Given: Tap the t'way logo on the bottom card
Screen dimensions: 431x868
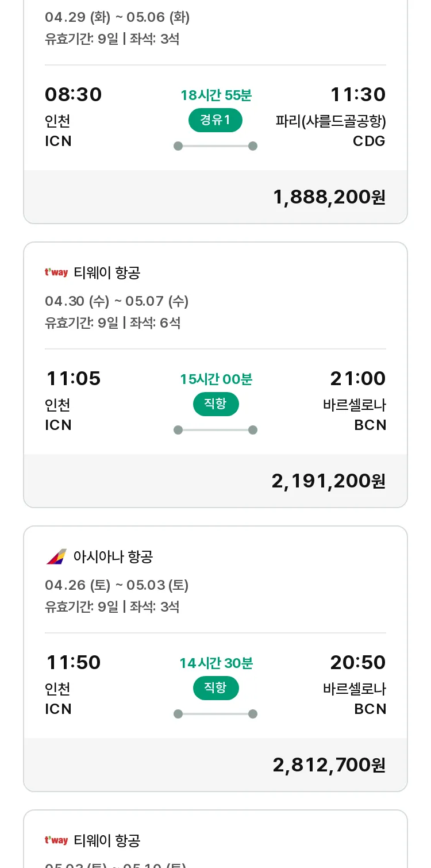Looking at the screenshot, I should 56,840.
